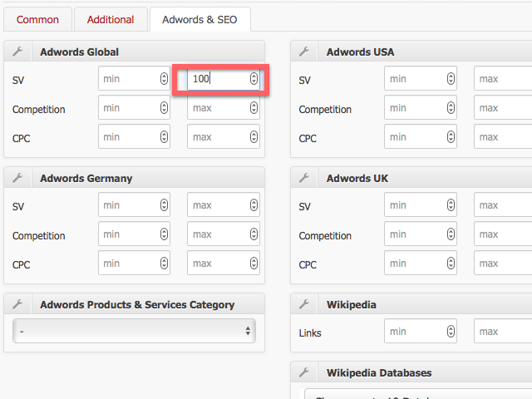Focus Adwords Global Competition min field
Viewport: 532px width, 399px height.
(134, 107)
